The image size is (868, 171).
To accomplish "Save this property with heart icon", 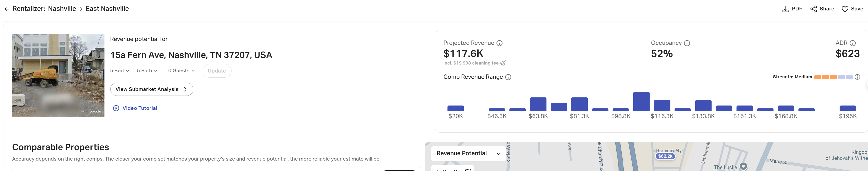I will click(x=852, y=9).
